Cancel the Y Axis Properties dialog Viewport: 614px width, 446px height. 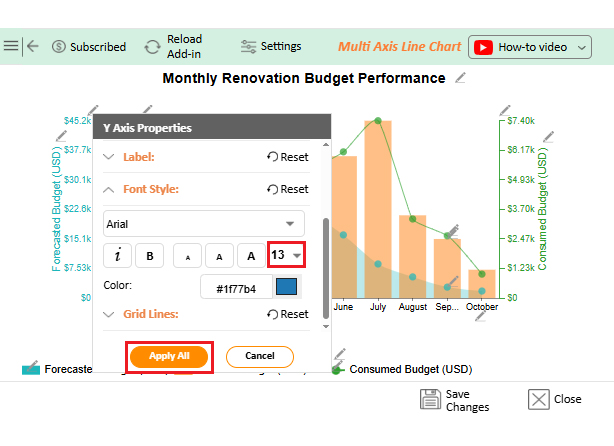259,356
